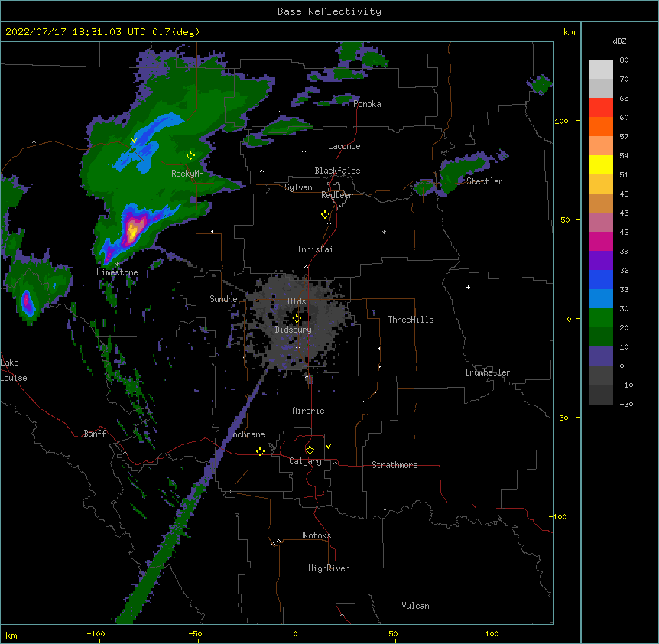Click the Airdrie label
The width and height of the screenshot is (659, 644).
point(309,411)
